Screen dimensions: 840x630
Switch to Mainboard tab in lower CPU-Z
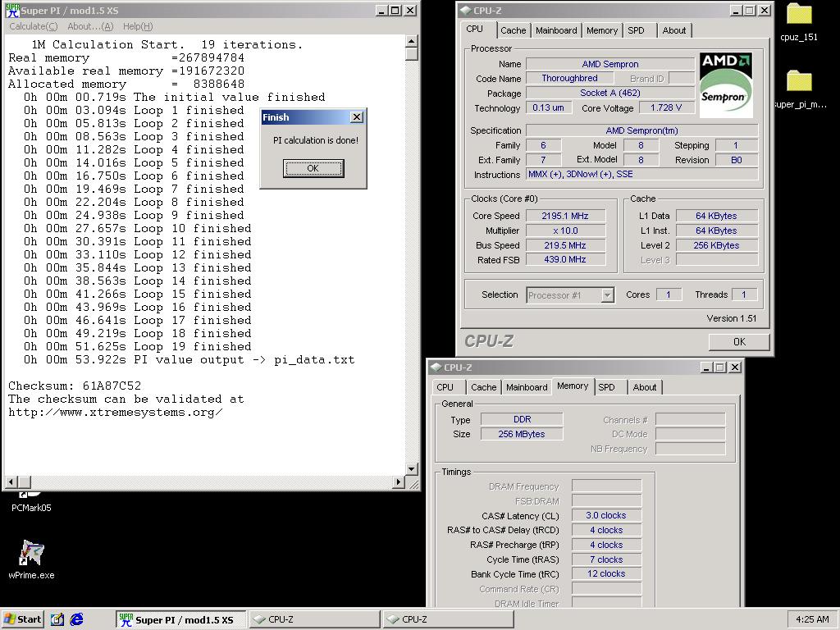coord(527,387)
